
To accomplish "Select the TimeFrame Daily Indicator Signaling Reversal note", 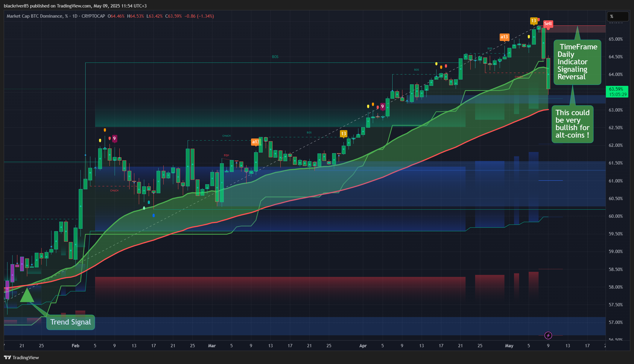I will pyautogui.click(x=577, y=62).
